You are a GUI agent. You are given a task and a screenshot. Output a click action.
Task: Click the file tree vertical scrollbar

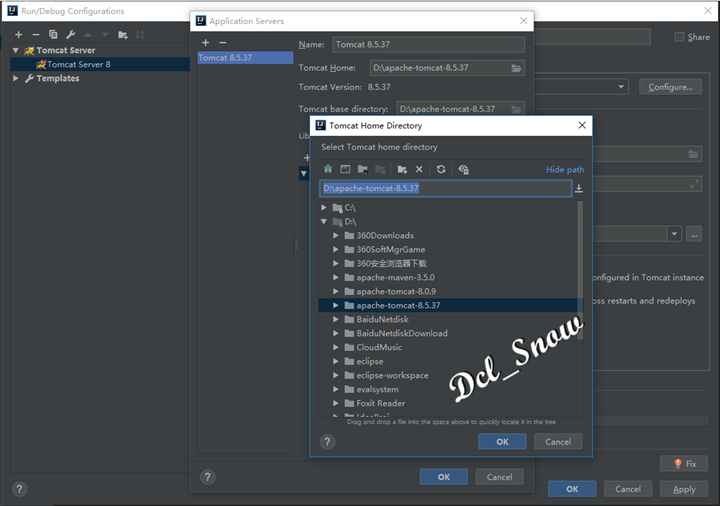click(580, 270)
